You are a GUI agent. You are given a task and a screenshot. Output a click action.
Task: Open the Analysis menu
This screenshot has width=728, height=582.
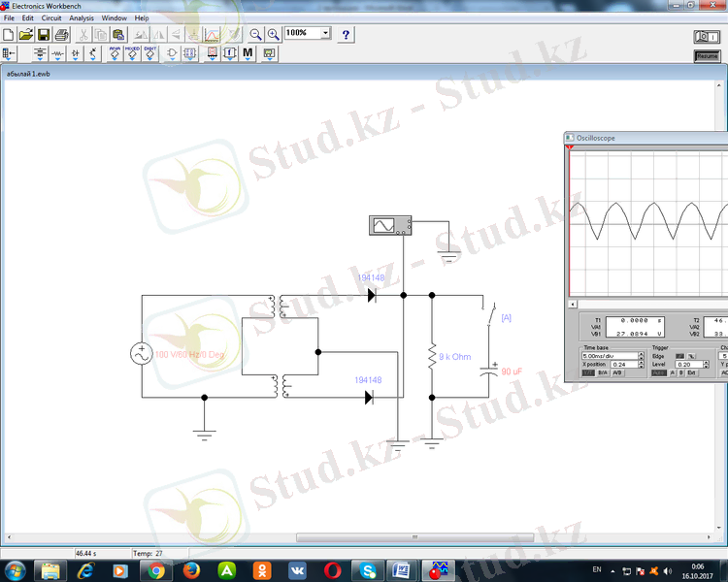tap(82, 18)
